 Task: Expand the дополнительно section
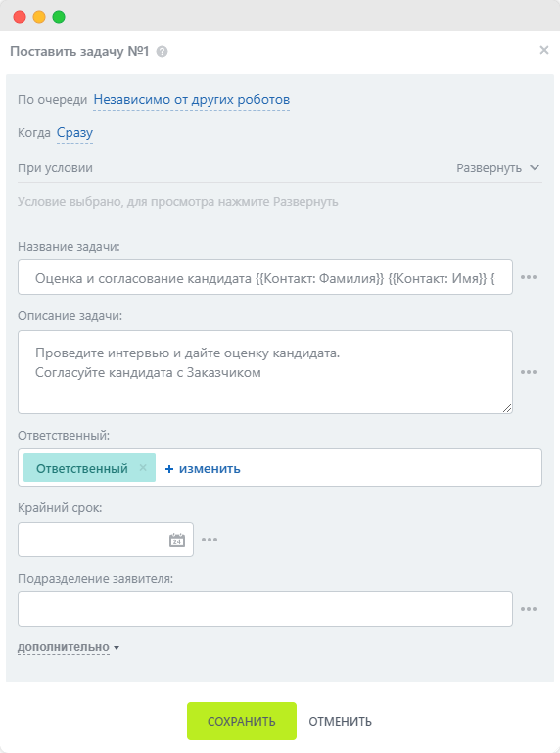[69, 647]
